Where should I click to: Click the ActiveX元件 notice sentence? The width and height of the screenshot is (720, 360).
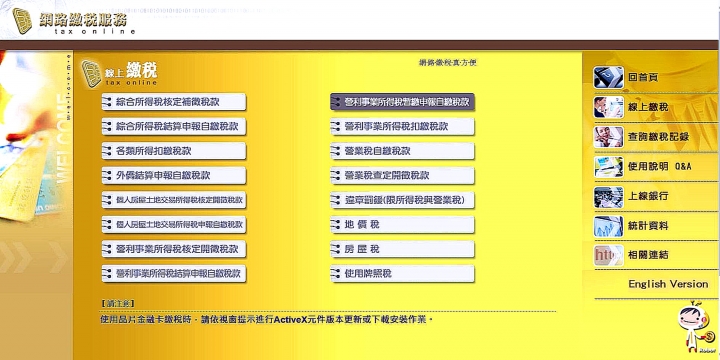(267, 320)
